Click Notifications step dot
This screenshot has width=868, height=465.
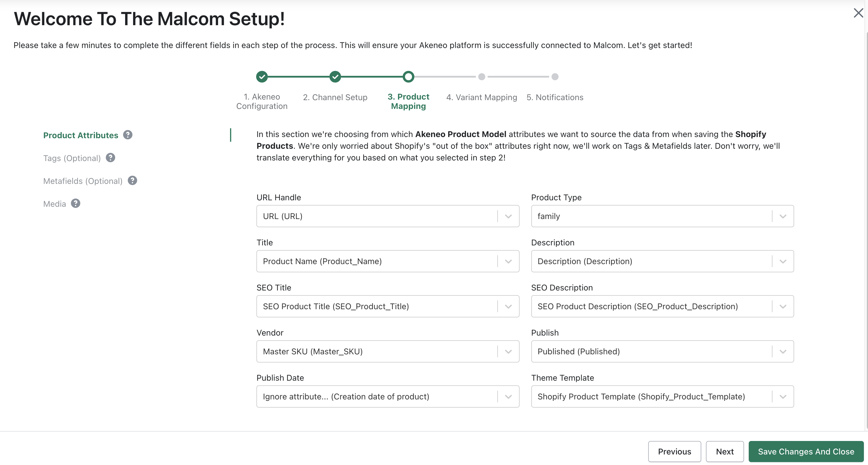555,77
